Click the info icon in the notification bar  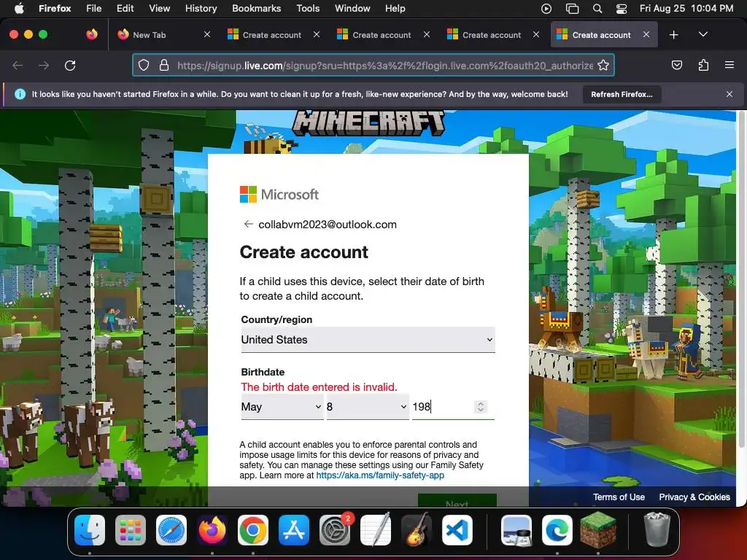coord(20,94)
